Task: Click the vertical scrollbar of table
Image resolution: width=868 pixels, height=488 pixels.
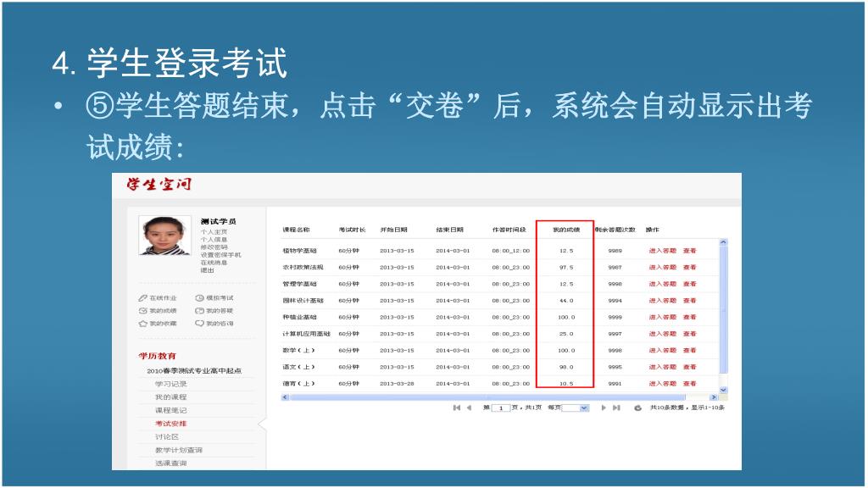Action: pyautogui.click(x=723, y=310)
